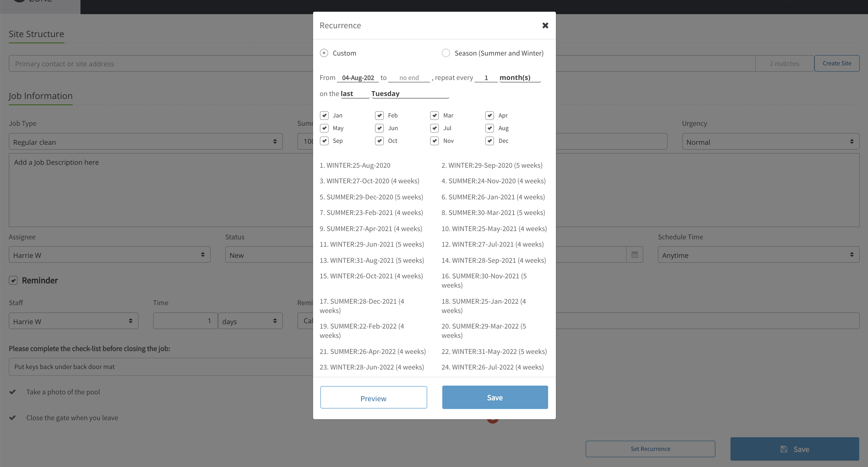
Task: Click the checkmark beside Take a photo of the pool
Action: point(12,392)
